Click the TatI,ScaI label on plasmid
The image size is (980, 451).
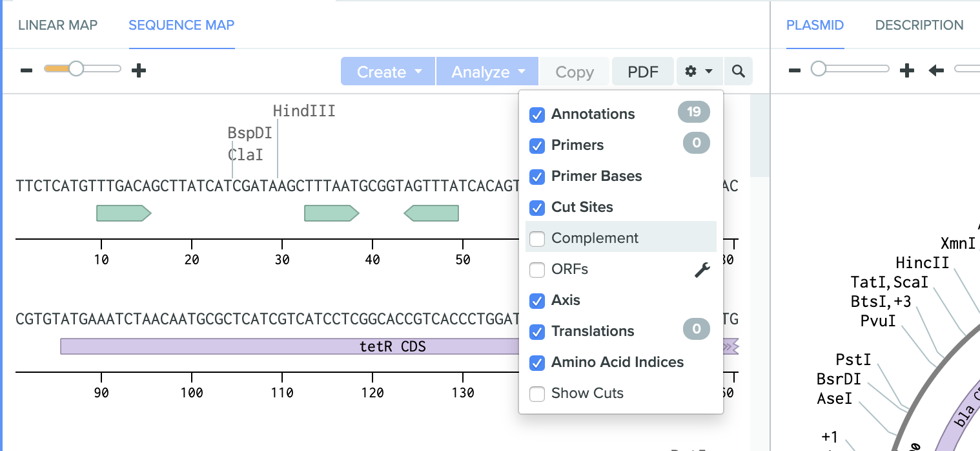coord(890,282)
